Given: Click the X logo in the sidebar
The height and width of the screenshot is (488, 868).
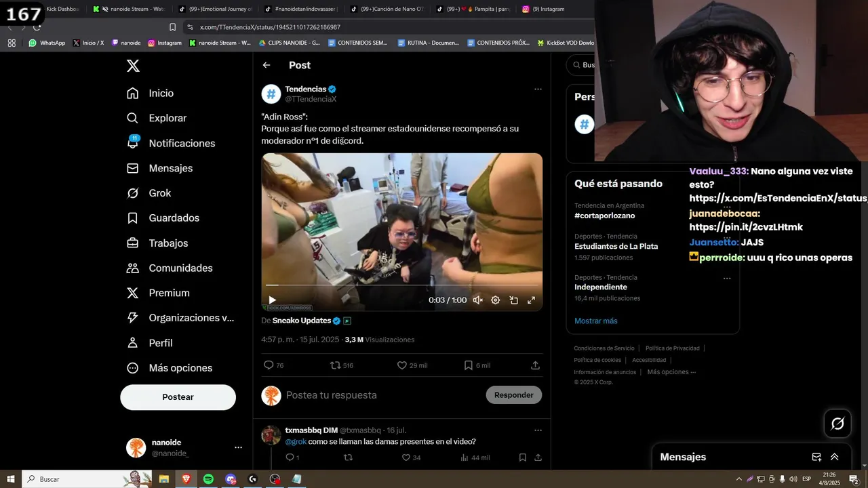Looking at the screenshot, I should [x=133, y=66].
